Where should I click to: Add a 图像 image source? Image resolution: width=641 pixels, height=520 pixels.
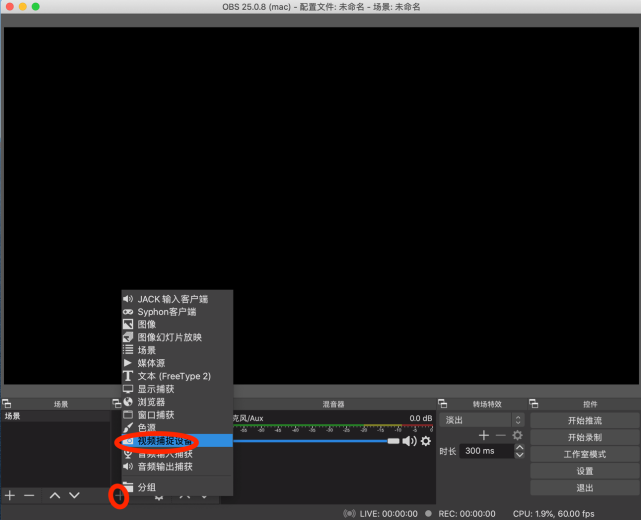[x=177, y=325]
